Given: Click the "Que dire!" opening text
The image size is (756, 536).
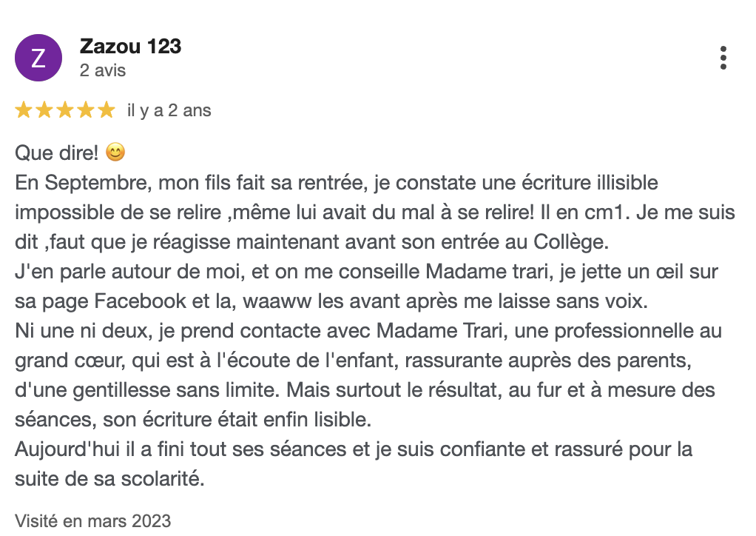Looking at the screenshot, I should coord(56,153).
